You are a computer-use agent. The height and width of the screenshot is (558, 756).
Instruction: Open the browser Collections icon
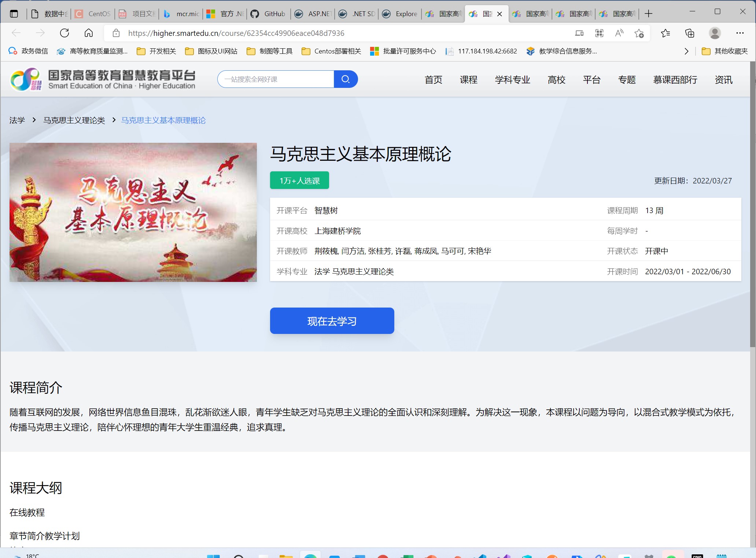[x=690, y=33]
